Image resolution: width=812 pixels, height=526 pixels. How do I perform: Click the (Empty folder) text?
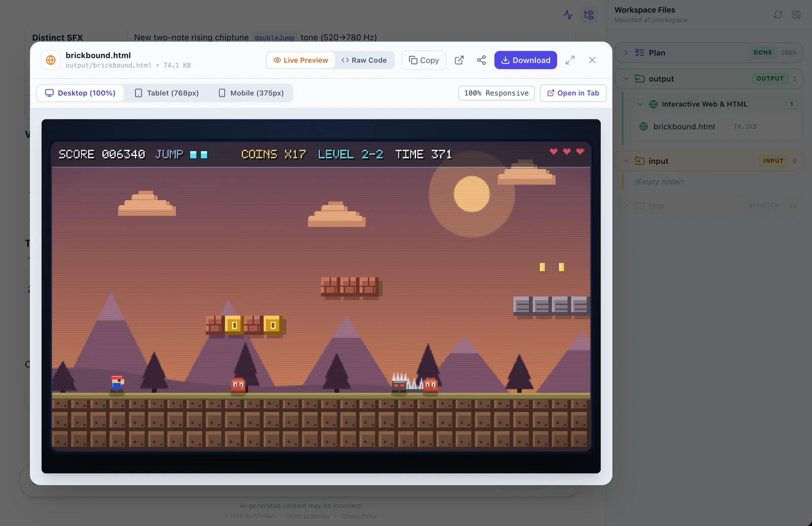[x=660, y=182]
